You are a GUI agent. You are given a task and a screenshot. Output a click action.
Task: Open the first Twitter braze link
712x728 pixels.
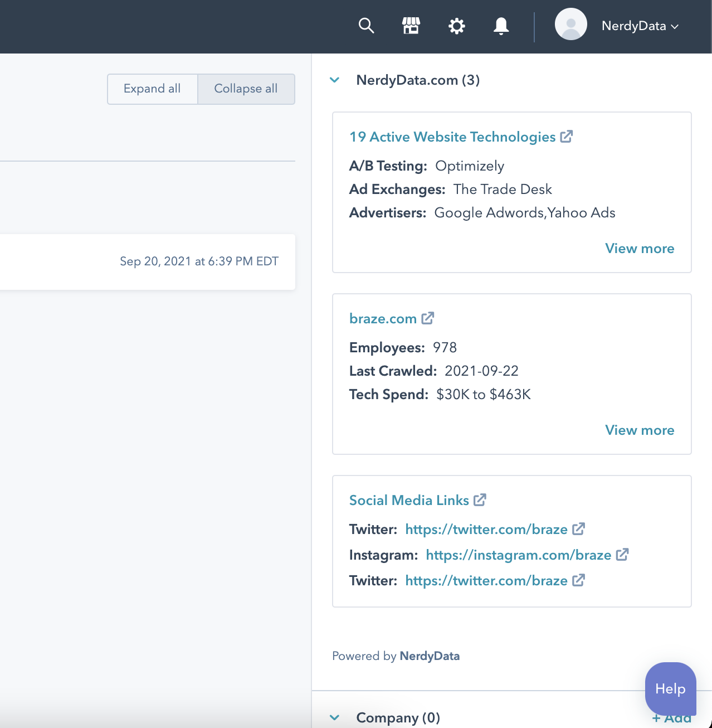486,530
